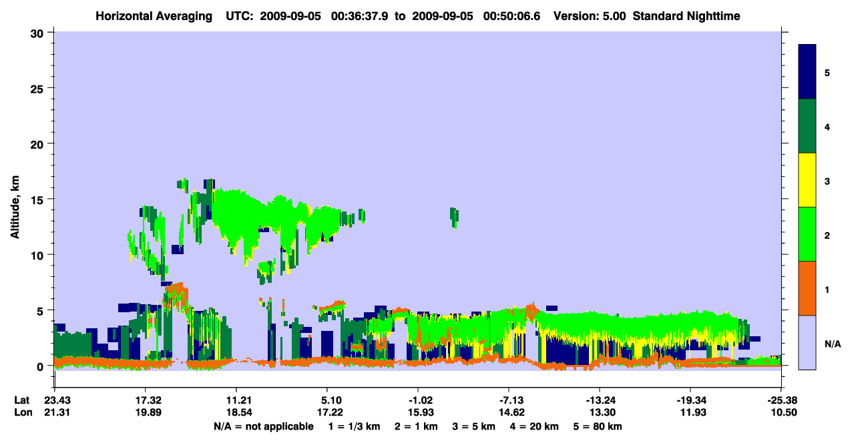This screenshot has height=445, width=868.
Task: Click the 'N/A = not applicable' caption
Action: click(264, 426)
